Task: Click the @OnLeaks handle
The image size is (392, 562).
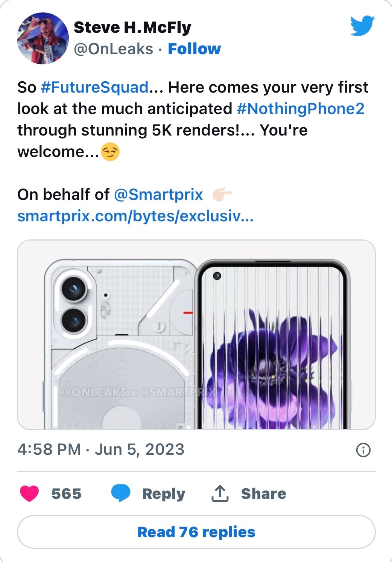Action: coord(114,49)
